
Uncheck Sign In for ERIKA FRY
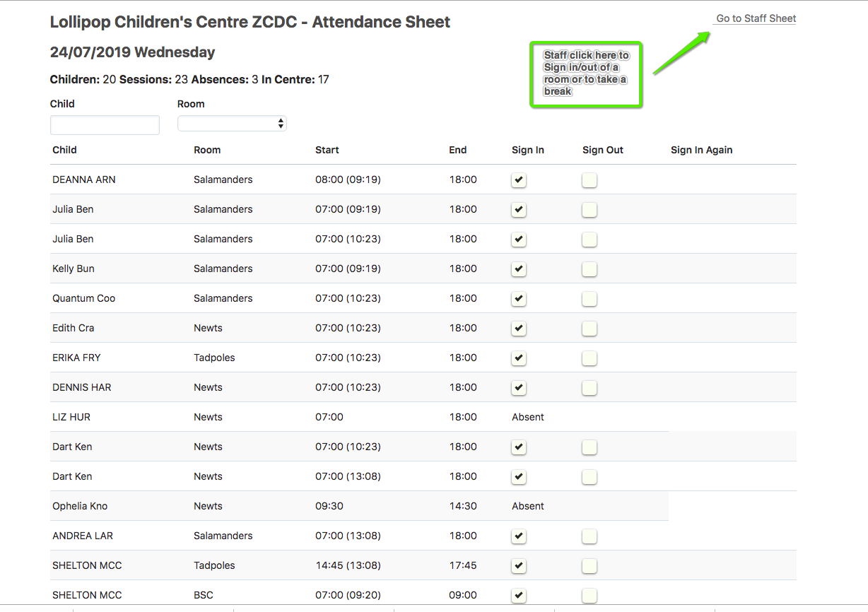[x=519, y=358]
